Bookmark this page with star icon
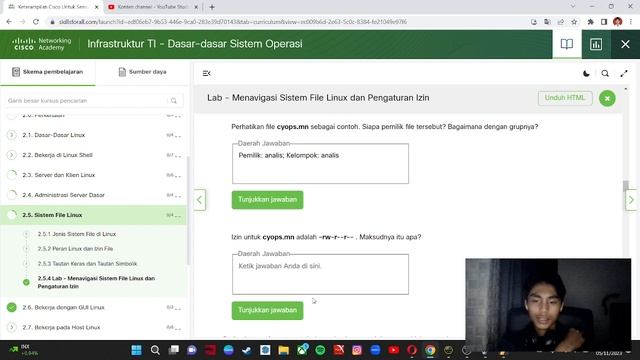The image size is (640, 360). point(574,22)
